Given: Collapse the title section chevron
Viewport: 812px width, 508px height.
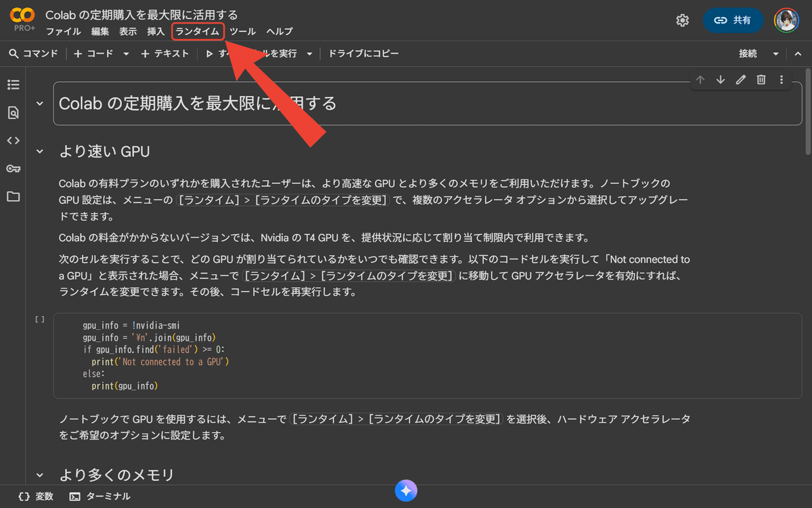Looking at the screenshot, I should 40,104.
